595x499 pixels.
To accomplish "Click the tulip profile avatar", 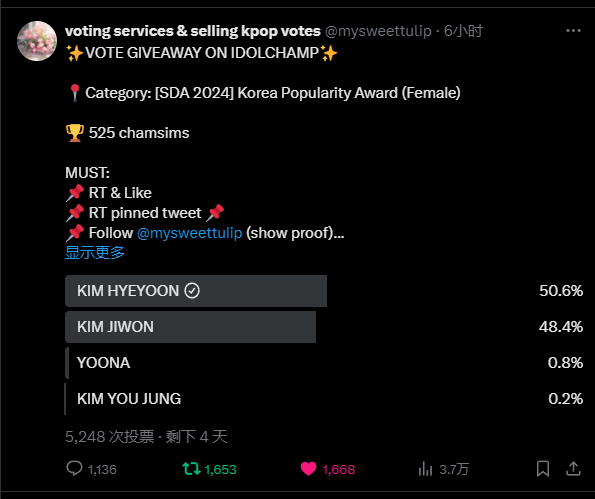I will [37, 41].
